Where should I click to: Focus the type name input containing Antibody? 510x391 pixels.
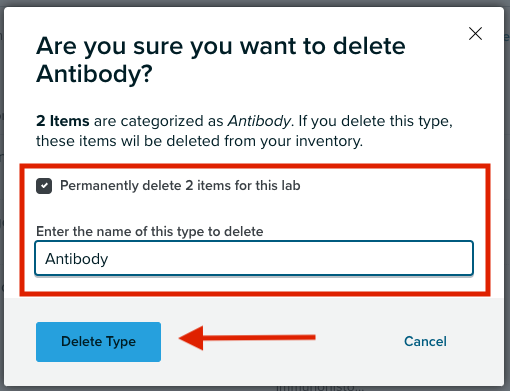coord(254,258)
